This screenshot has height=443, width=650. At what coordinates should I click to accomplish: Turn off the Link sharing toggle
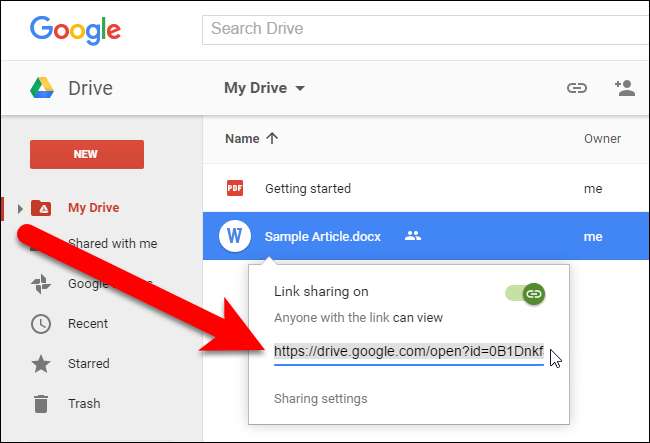(525, 294)
